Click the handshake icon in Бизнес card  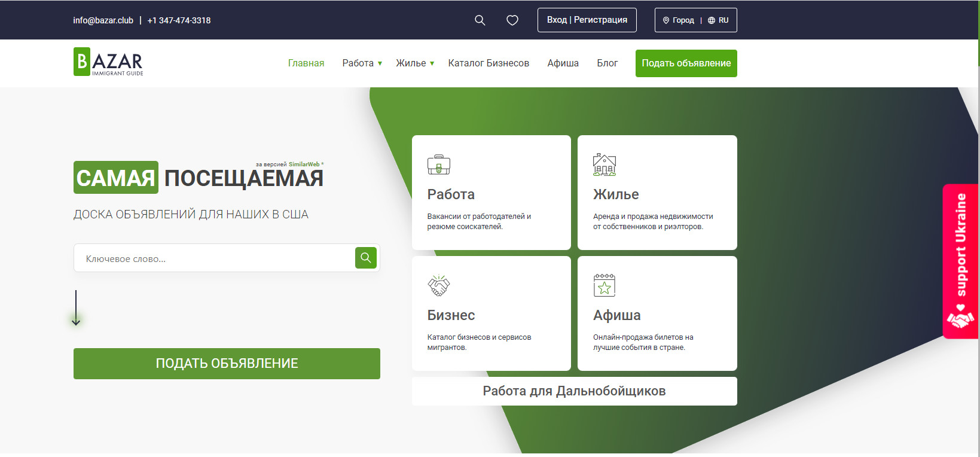[x=438, y=285]
